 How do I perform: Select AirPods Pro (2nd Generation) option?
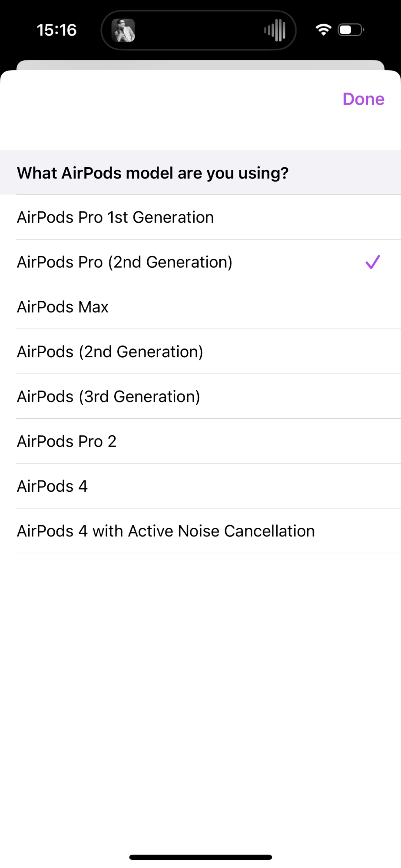pos(200,262)
